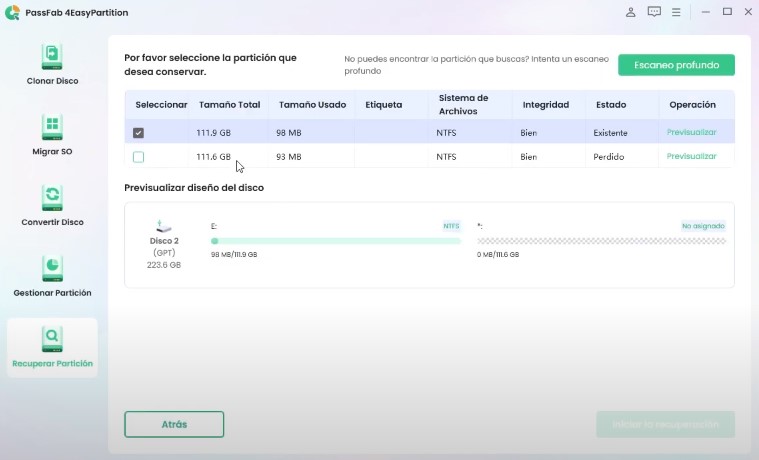This screenshot has width=759, height=460.
Task: Click the E: partition usage bar
Action: pos(335,241)
